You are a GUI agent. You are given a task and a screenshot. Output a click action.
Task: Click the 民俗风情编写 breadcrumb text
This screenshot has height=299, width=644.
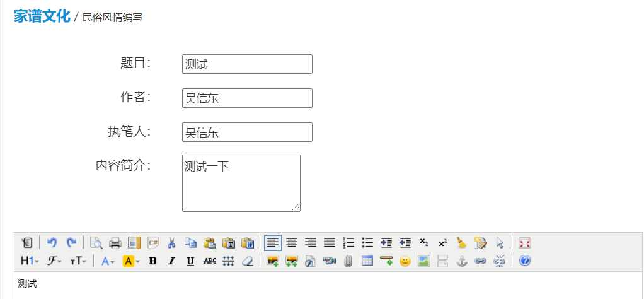coord(113,18)
